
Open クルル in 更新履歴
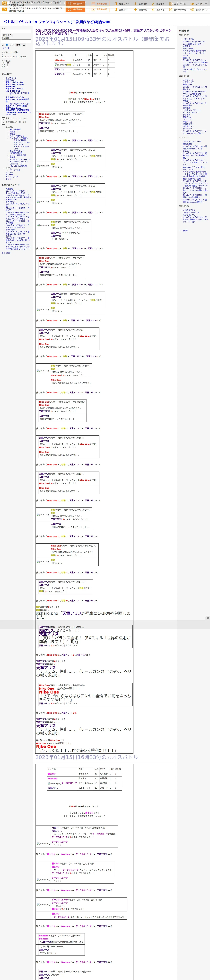pyautogui.click(x=186, y=56)
